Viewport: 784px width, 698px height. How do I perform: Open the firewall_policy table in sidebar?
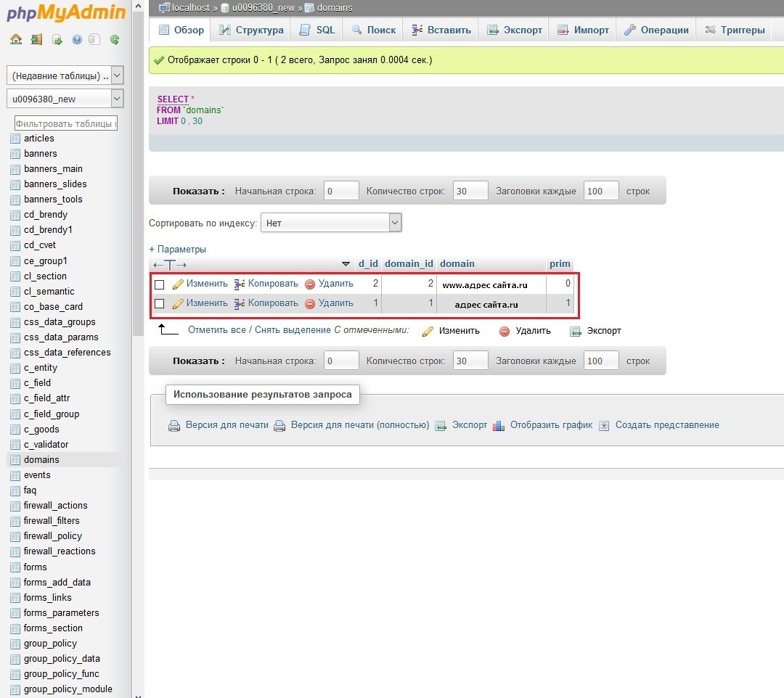[x=52, y=536]
